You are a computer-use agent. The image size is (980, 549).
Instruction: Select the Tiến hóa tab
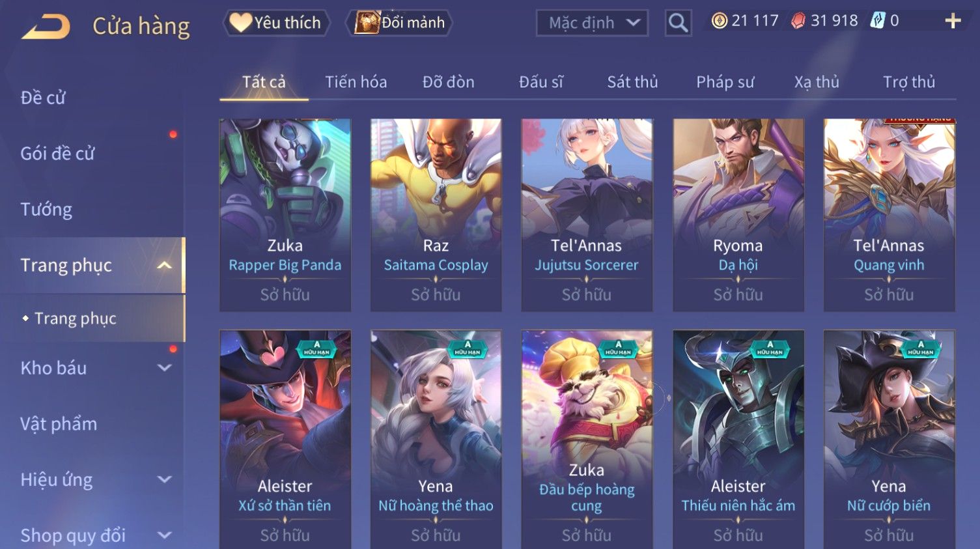click(x=356, y=82)
